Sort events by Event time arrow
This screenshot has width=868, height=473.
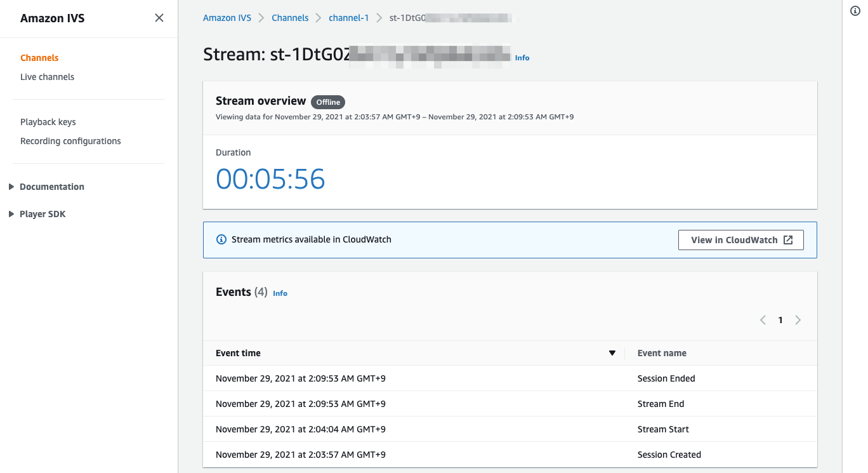[612, 353]
